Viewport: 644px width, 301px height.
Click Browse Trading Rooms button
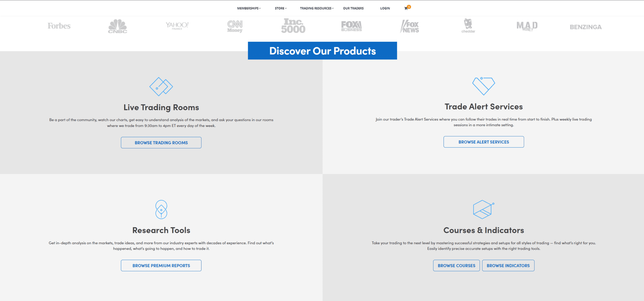tap(161, 143)
